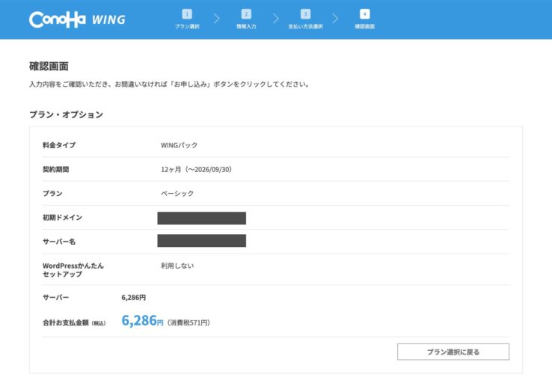552x392 pixels.
Task: Click the 確認画面 page heading
Action: click(49, 67)
